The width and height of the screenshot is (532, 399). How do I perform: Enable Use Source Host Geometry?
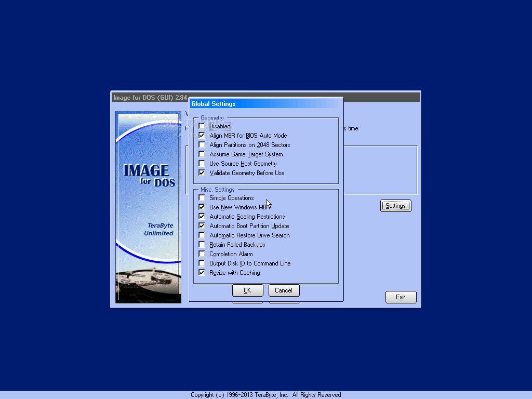click(202, 164)
